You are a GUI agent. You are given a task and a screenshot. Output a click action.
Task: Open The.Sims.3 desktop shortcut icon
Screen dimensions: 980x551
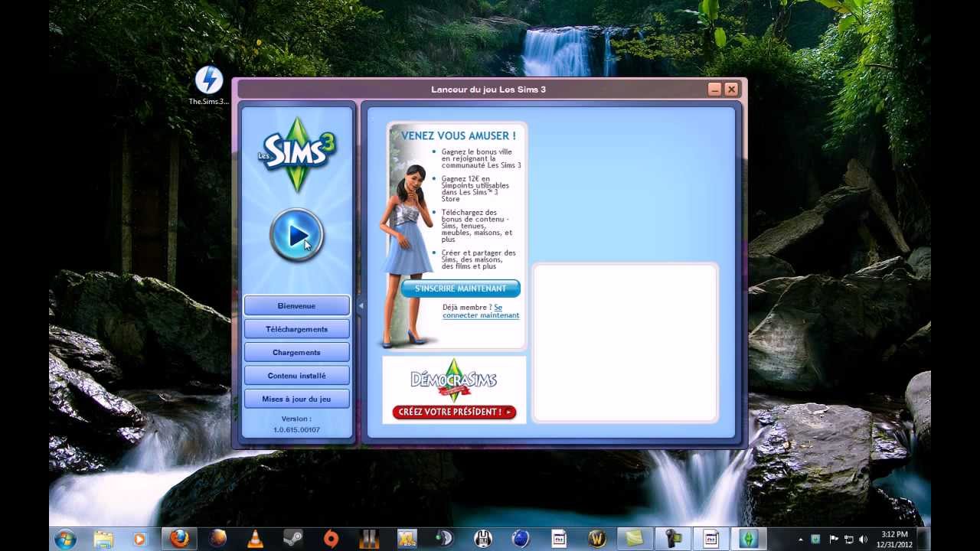[209, 85]
